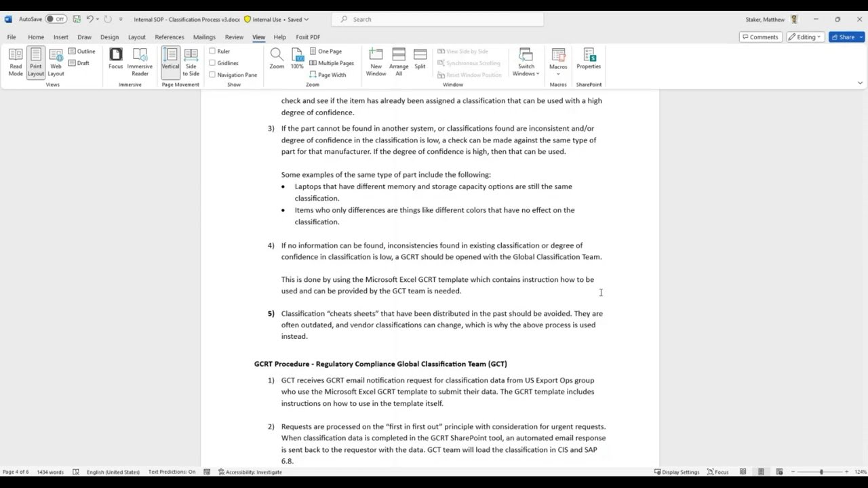The width and height of the screenshot is (868, 488).
Task: Click Accessibility: Investigate in status bar
Action: point(250,472)
